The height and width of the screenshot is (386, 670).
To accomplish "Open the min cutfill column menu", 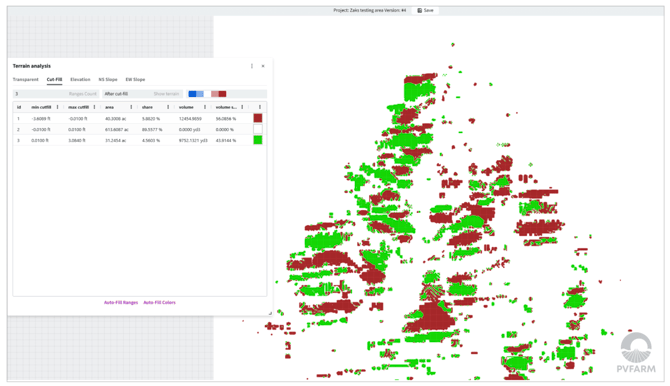I will [x=58, y=107].
